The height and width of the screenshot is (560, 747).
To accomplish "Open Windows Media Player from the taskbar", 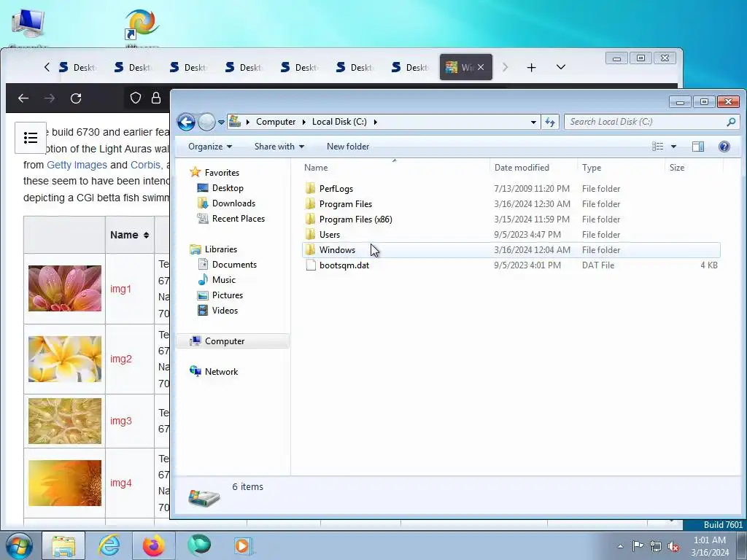I will pos(242,545).
